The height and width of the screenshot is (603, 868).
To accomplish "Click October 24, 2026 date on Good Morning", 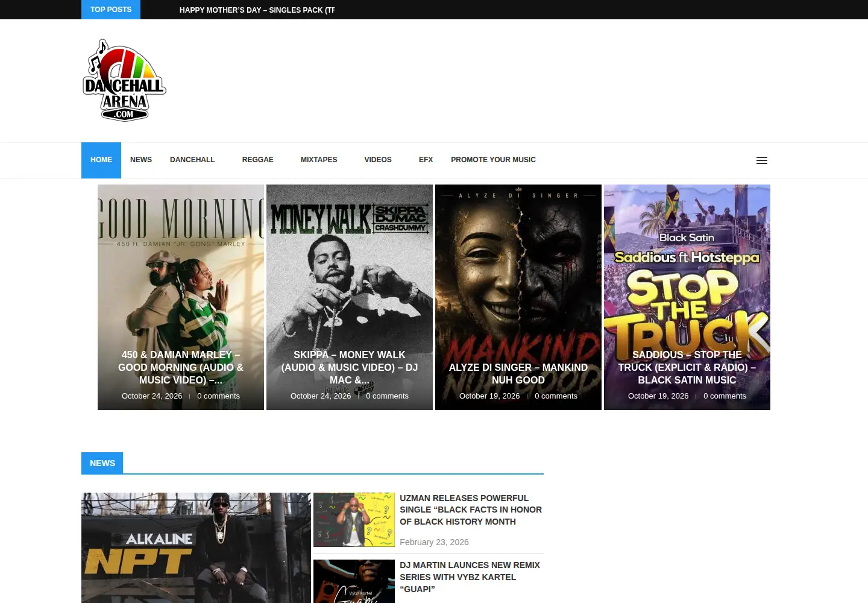I will click(x=152, y=396).
